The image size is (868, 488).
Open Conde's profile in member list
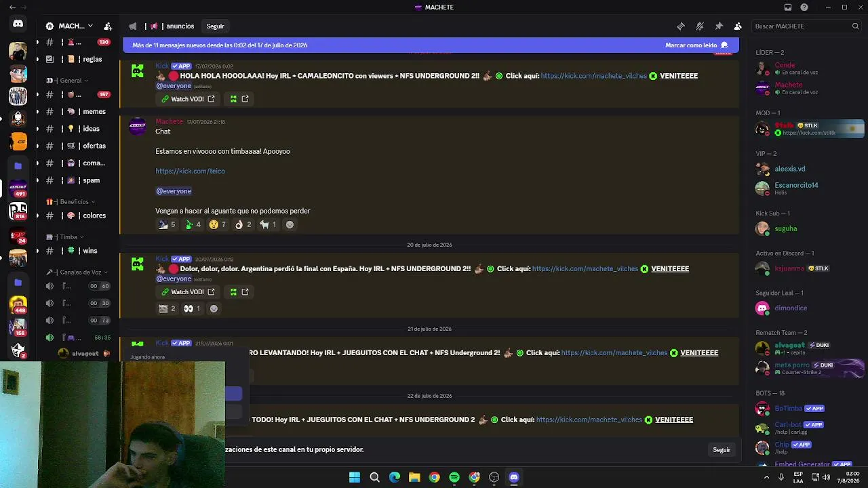tap(807, 68)
